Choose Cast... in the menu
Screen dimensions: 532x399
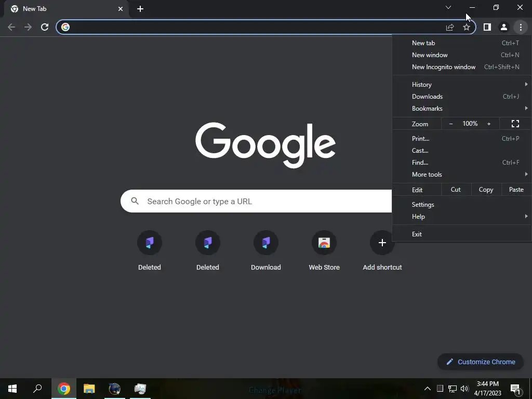tap(462, 150)
